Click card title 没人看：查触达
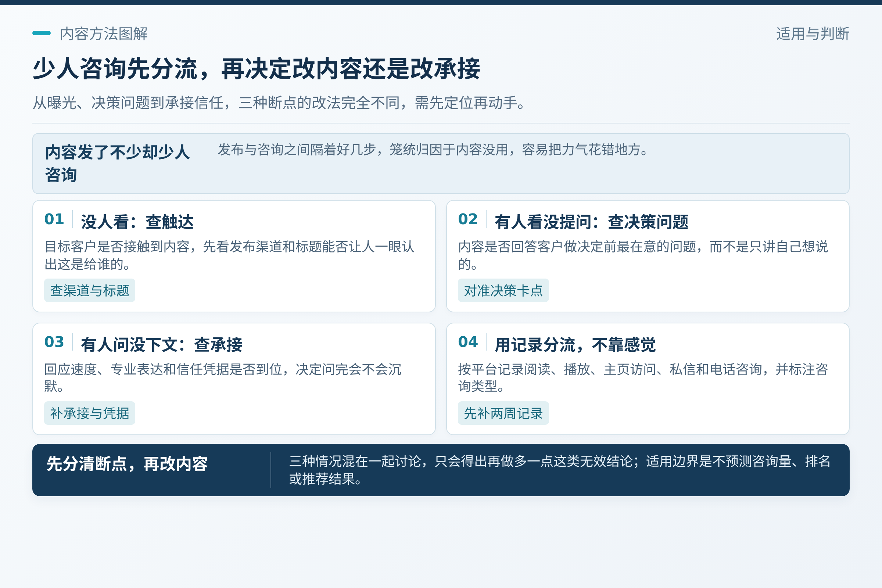Image resolution: width=882 pixels, height=588 pixels. pos(137,222)
